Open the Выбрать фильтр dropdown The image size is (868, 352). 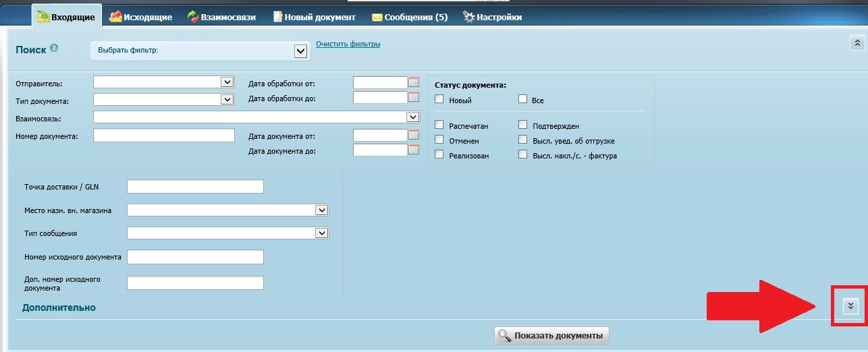pos(300,51)
